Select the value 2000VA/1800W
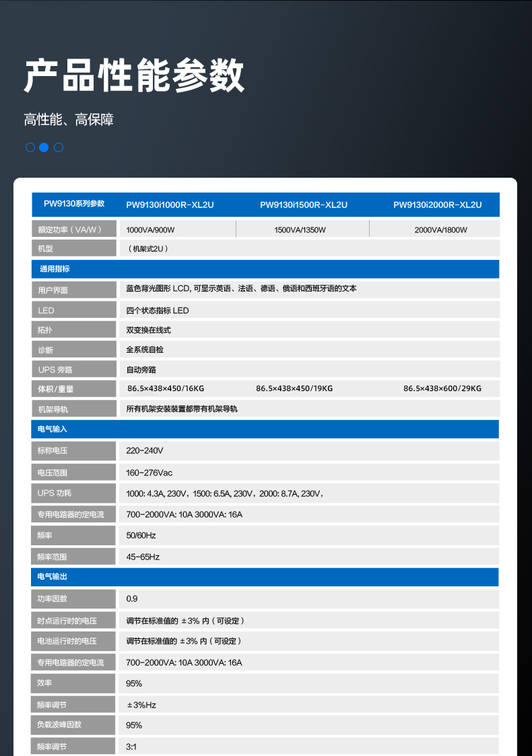 coord(440,230)
